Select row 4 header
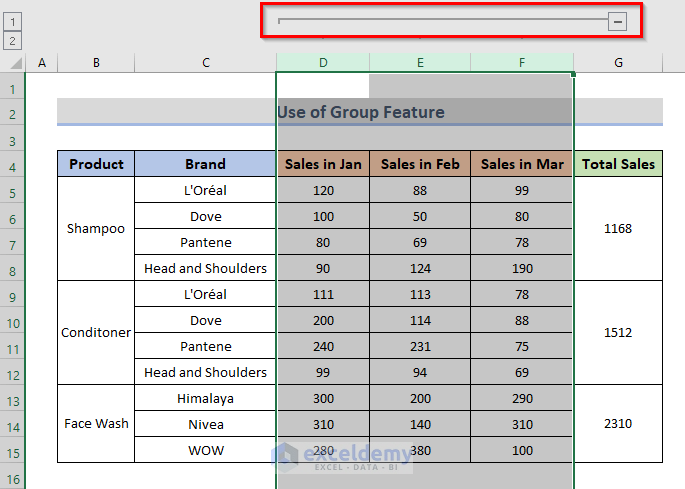 pyautogui.click(x=13, y=165)
